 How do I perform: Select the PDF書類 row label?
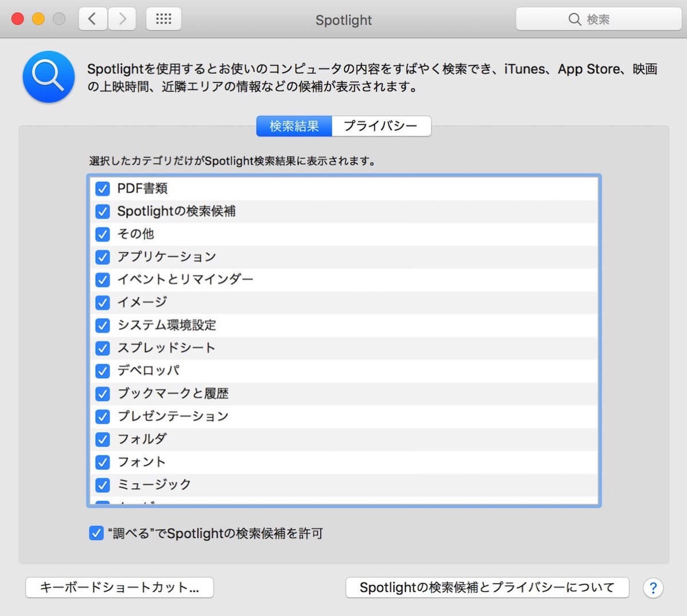point(142,188)
